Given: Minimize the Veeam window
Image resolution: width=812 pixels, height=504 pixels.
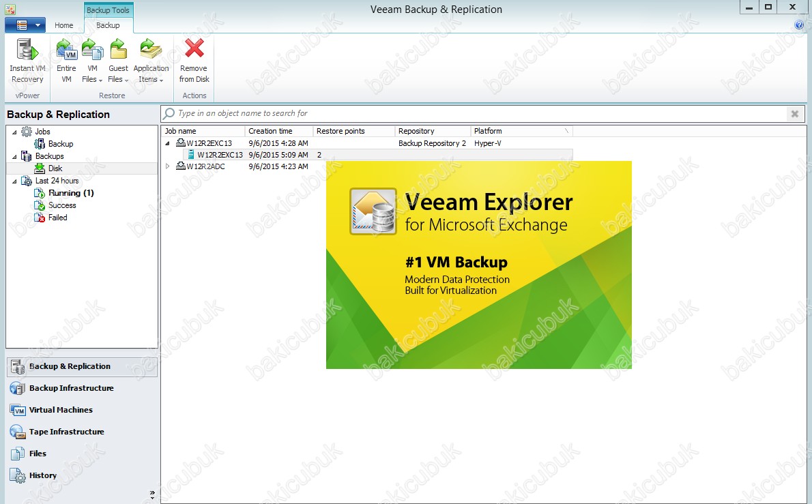Looking at the screenshot, I should [x=749, y=8].
